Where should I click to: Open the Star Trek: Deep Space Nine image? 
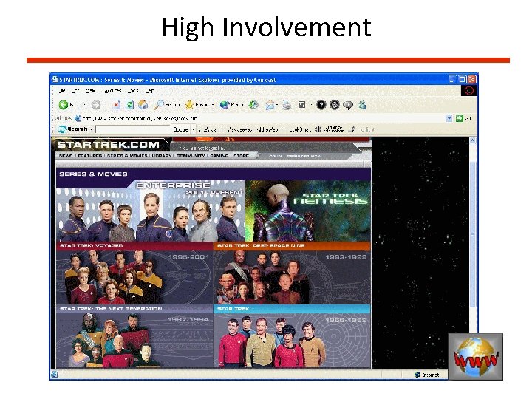pyautogui.click(x=292, y=278)
